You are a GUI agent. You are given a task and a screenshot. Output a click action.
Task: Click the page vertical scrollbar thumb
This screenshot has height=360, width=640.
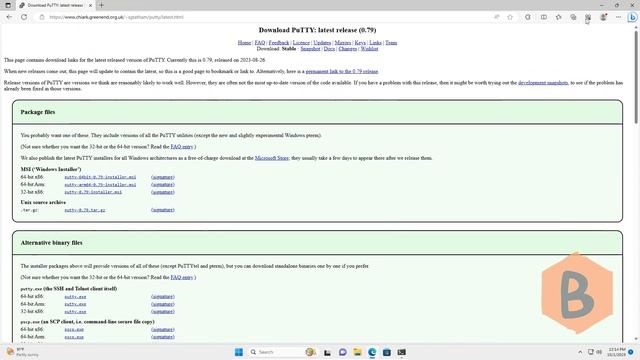636,76
